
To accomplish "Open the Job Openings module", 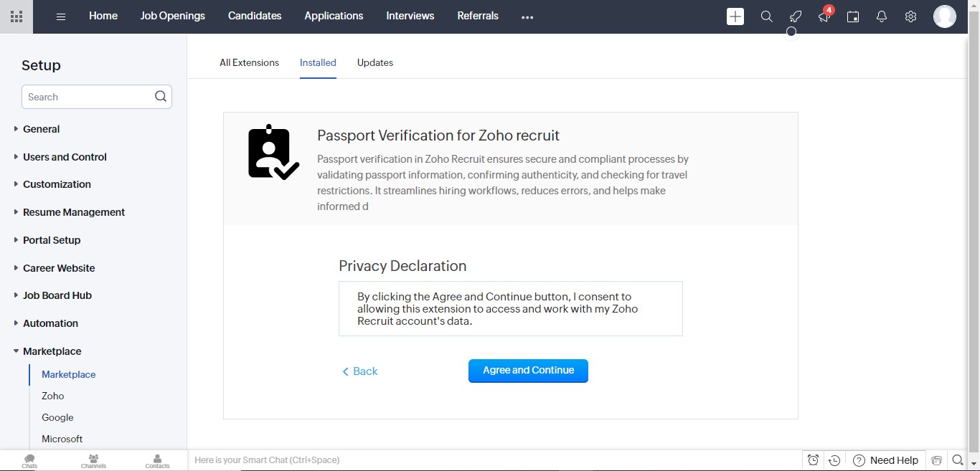I will 173,16.
